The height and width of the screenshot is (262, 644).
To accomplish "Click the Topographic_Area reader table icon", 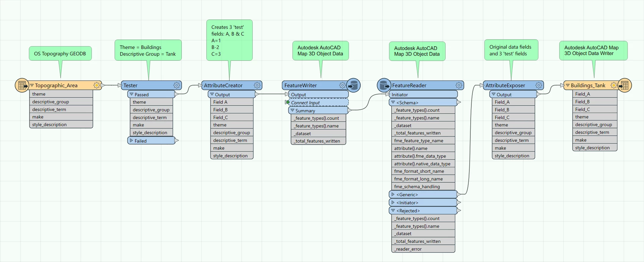I will [22, 85].
